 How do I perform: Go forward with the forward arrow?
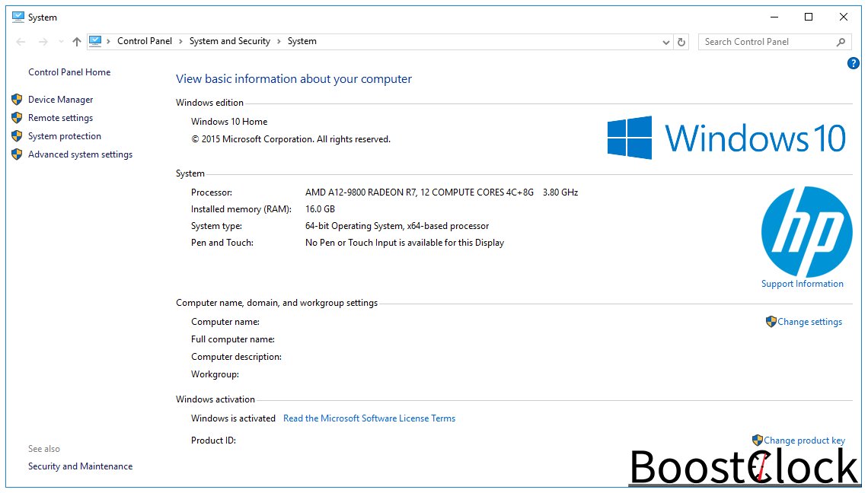click(43, 42)
